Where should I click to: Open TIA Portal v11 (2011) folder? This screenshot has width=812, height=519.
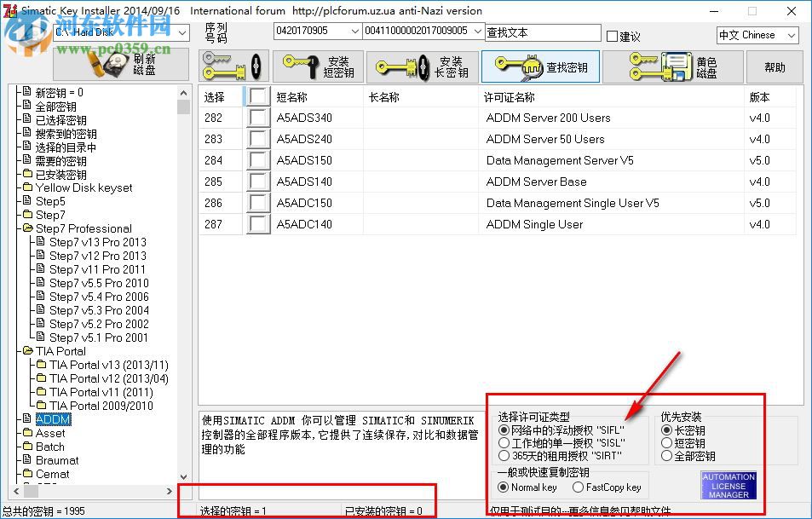[x=101, y=392]
